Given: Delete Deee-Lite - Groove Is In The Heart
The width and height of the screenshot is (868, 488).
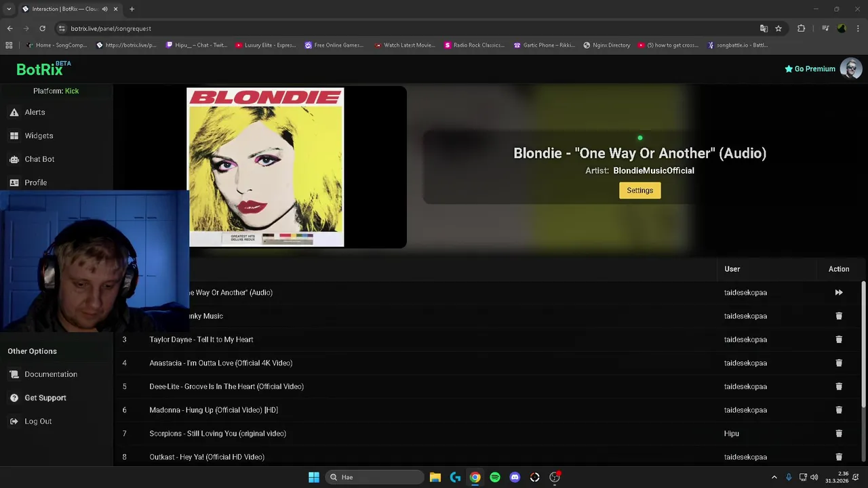Looking at the screenshot, I should pyautogui.click(x=839, y=386).
